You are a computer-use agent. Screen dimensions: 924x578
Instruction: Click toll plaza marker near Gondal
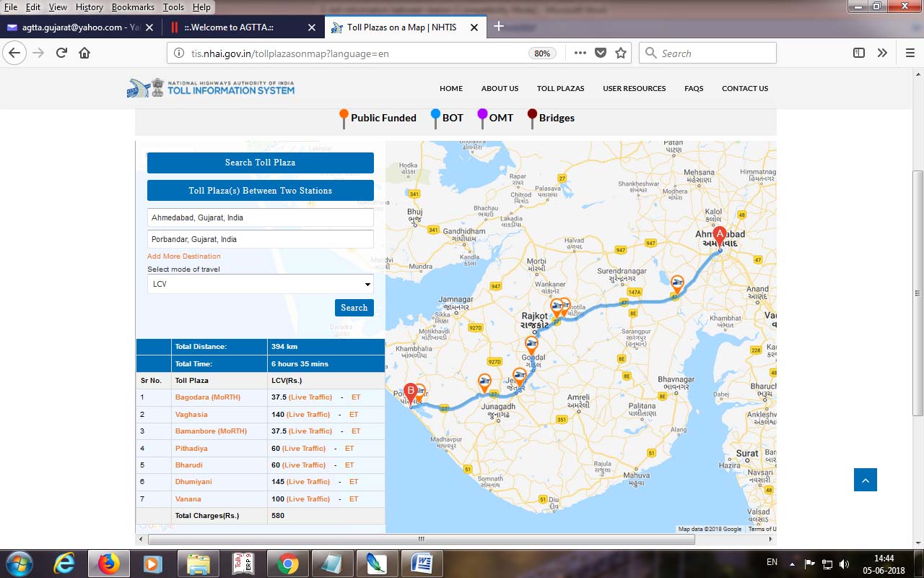[x=532, y=345]
